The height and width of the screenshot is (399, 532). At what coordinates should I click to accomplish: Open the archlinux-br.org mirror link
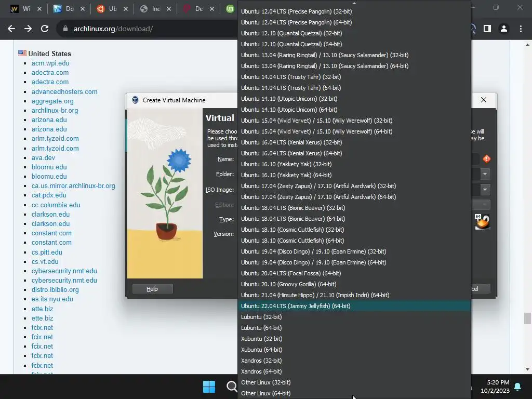pyautogui.click(x=55, y=110)
